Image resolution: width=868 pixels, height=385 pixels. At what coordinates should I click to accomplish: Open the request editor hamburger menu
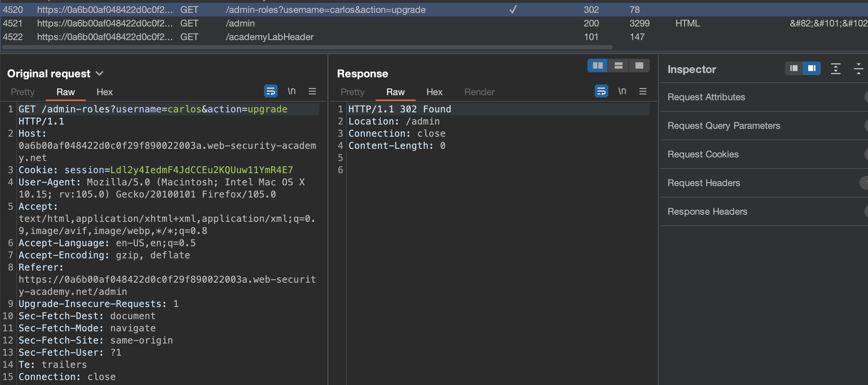tap(312, 91)
